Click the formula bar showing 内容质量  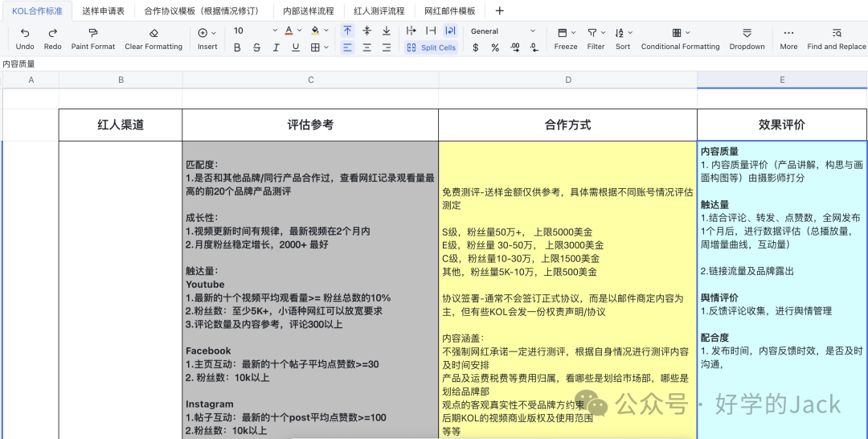point(434,64)
